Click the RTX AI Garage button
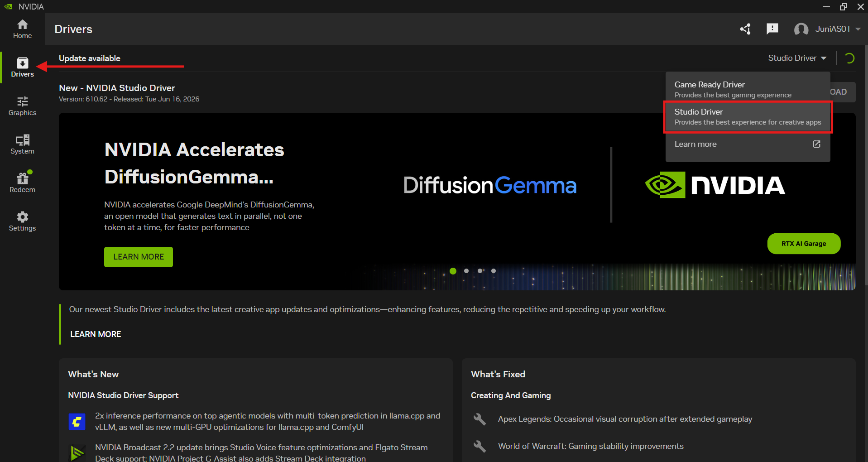The image size is (868, 462). (804, 244)
